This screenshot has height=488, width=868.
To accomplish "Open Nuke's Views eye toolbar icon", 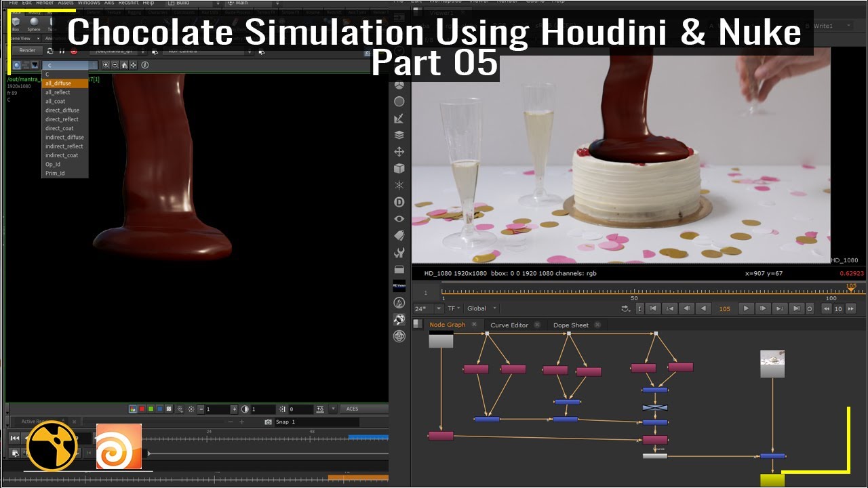I will pyautogui.click(x=399, y=219).
